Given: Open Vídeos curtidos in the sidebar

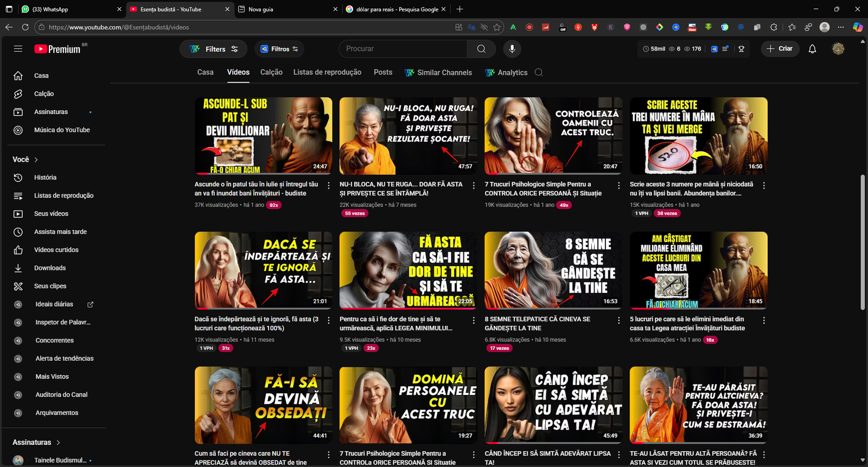Looking at the screenshot, I should coord(56,250).
